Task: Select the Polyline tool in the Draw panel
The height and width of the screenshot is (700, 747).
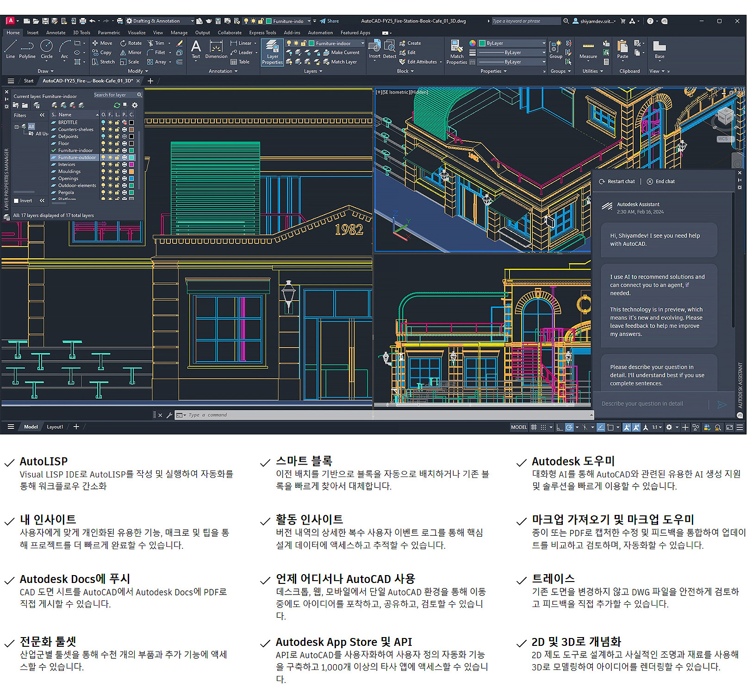Action: pyautogui.click(x=27, y=52)
